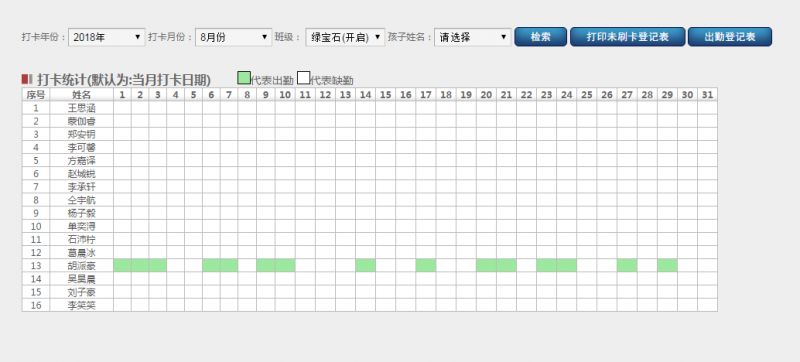Click the 打印未刷卡登记表 button
This screenshot has height=362, width=800.
click(628, 37)
